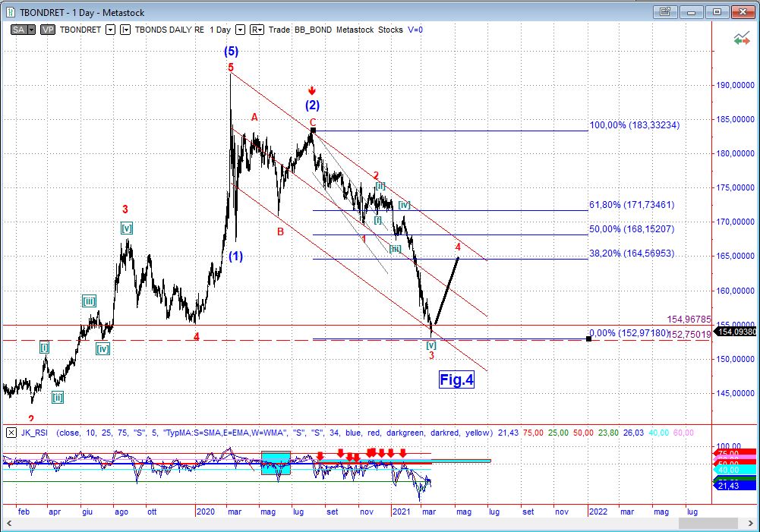Click the BB_BOND text in header
The image size is (760, 532).
coord(314,30)
